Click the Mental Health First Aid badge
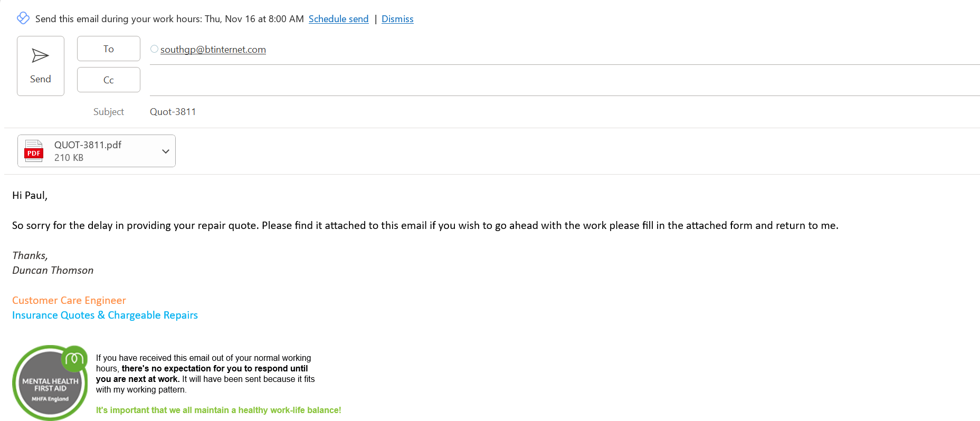980x421 pixels. coord(50,383)
